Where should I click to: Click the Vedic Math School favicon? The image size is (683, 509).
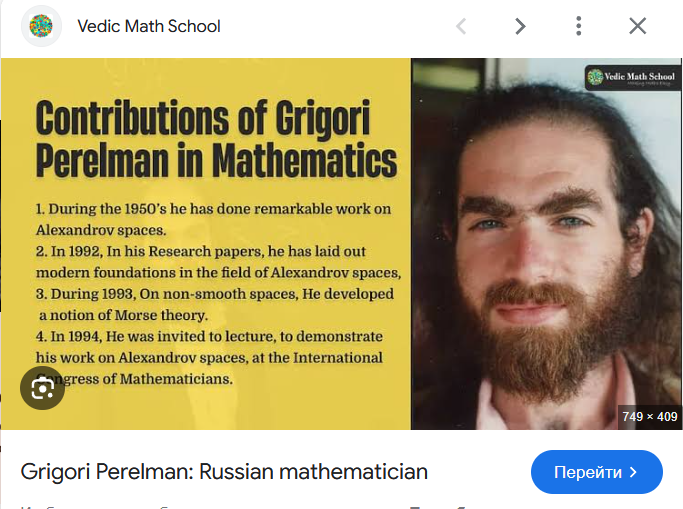41,26
